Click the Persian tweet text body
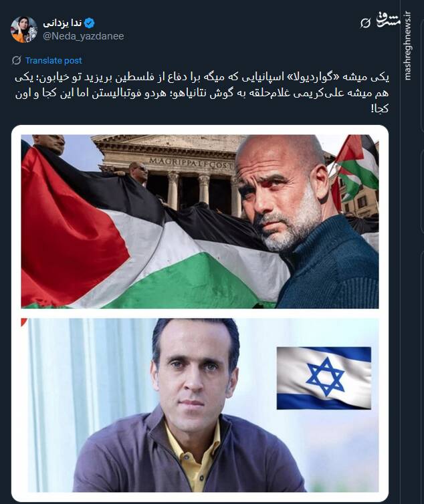424x504 pixels. 202,93
